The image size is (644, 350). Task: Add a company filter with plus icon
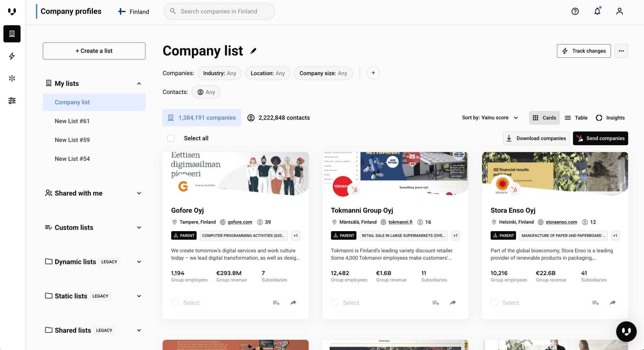[x=373, y=73]
